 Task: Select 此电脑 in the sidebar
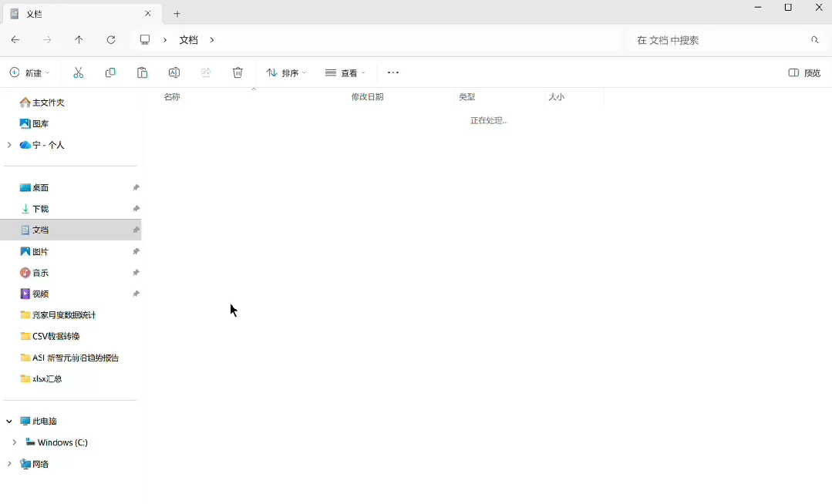[x=39, y=422]
